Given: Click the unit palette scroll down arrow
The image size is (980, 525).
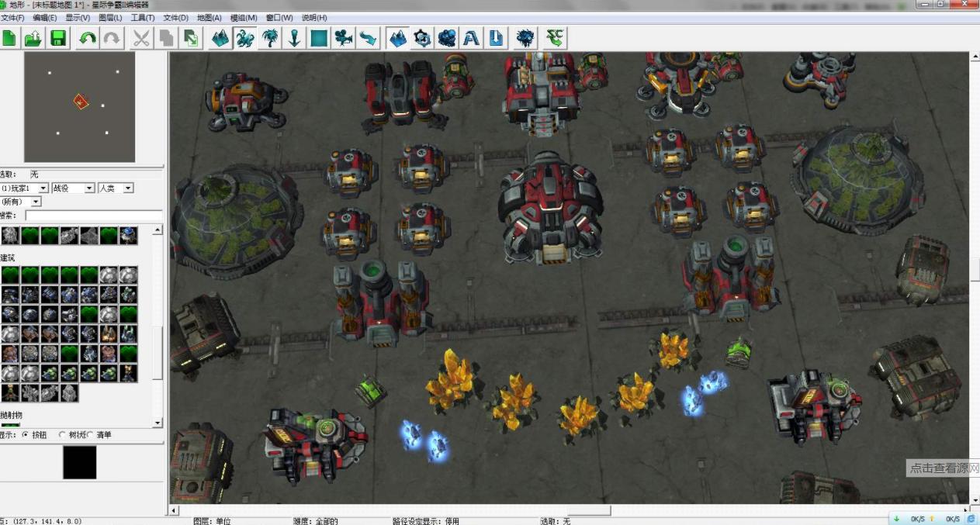Looking at the screenshot, I should [158, 423].
